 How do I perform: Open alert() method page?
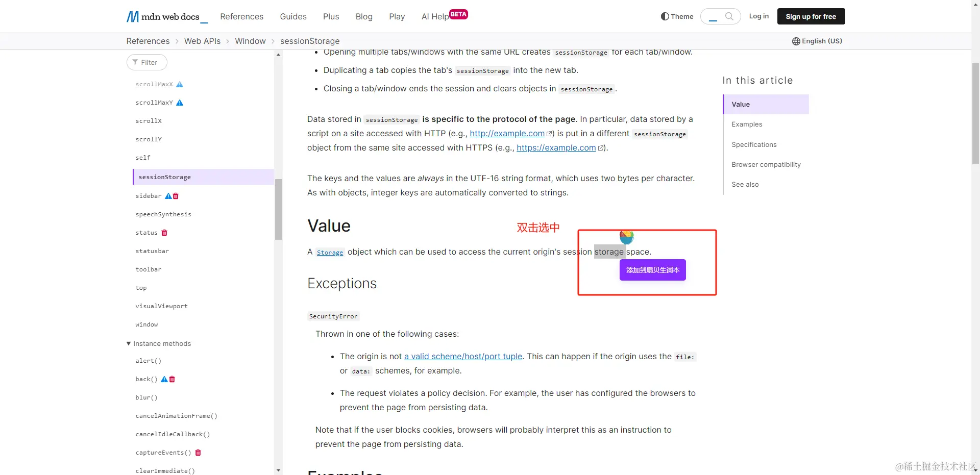tap(148, 361)
